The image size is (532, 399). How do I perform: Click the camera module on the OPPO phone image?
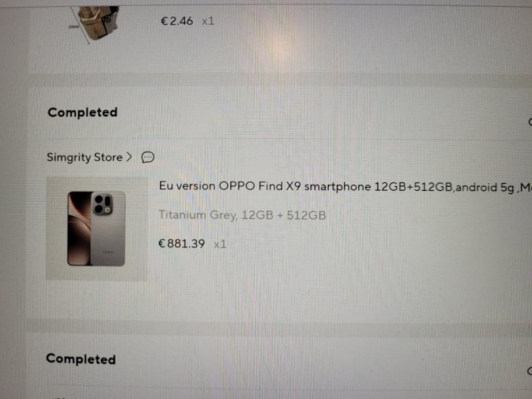click(x=102, y=205)
